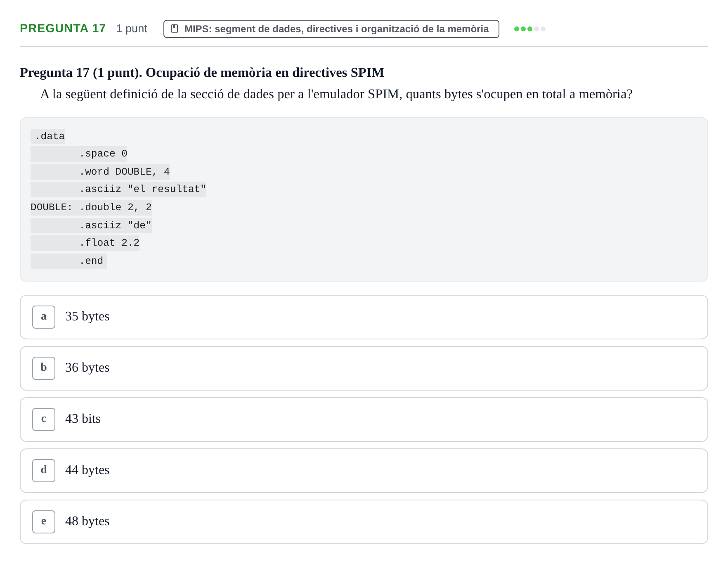Select answer b: 36 bytes
The width and height of the screenshot is (728, 564).
(x=364, y=368)
